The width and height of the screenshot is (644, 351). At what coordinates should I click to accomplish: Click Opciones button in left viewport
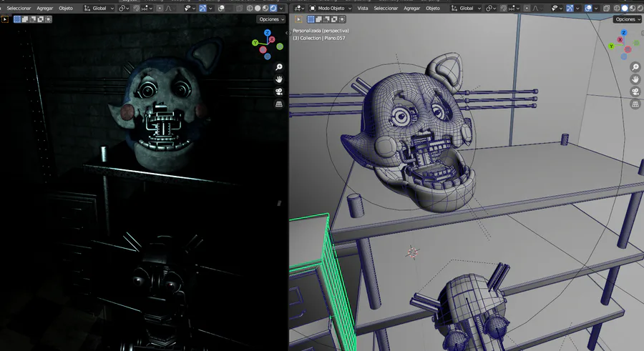coord(271,19)
